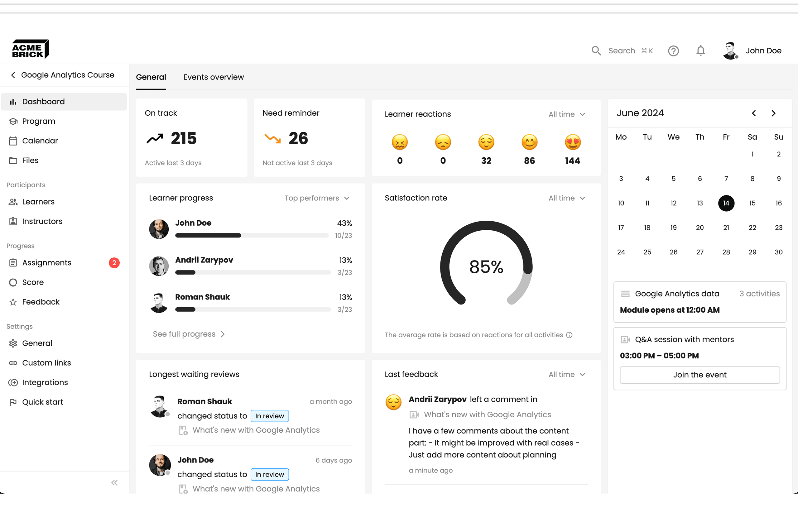
Task: Switch to Events overview tab
Action: click(214, 77)
